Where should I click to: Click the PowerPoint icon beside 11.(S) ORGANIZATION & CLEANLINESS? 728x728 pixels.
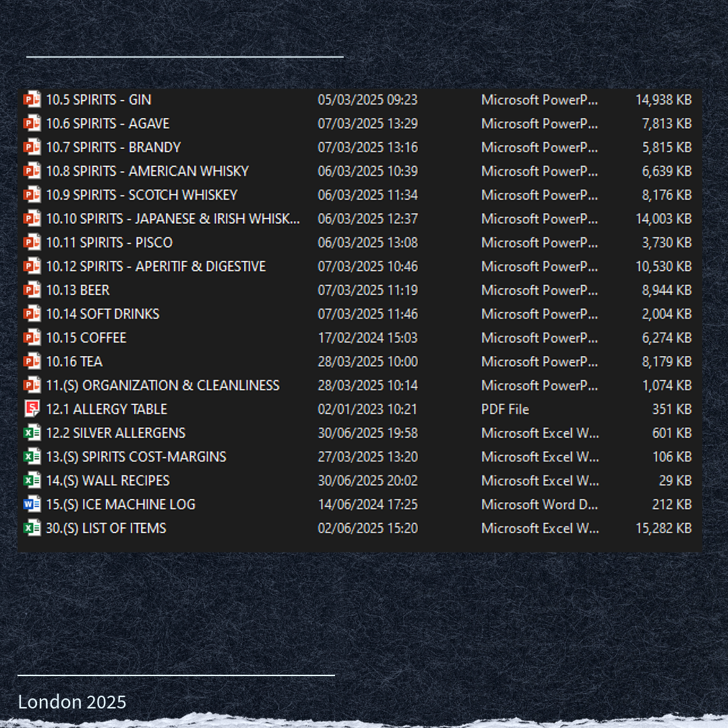(32, 386)
